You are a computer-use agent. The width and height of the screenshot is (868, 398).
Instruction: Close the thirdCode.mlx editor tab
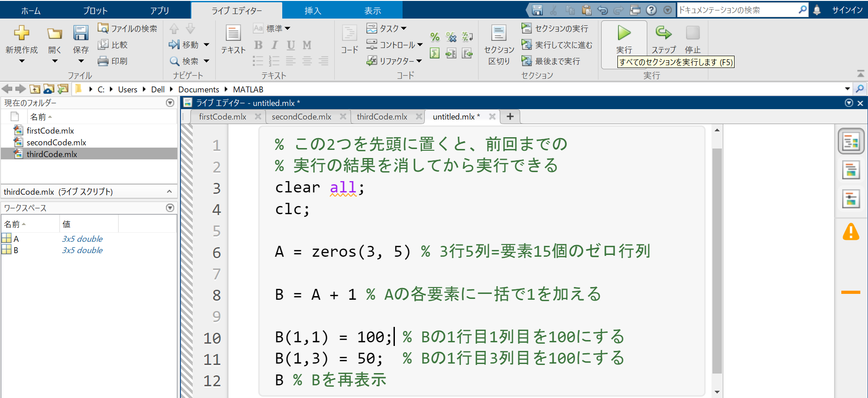point(419,117)
